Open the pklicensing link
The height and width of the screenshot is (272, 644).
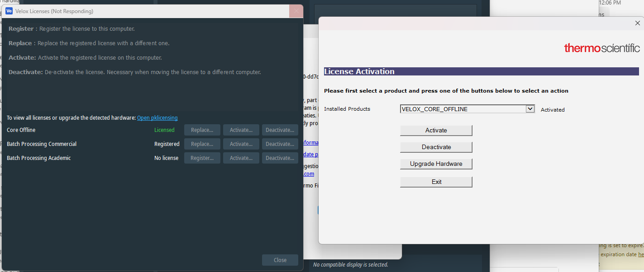(x=157, y=118)
